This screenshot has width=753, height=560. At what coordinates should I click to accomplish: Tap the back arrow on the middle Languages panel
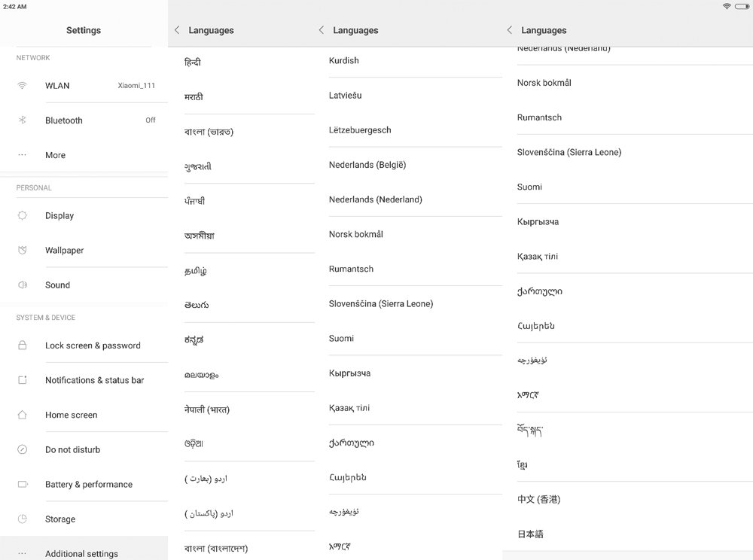319,30
